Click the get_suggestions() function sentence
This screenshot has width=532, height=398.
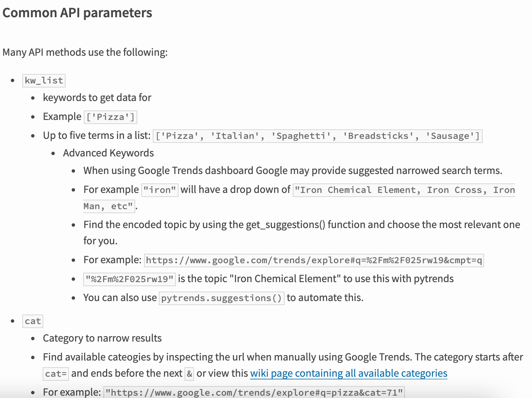pyautogui.click(x=302, y=233)
